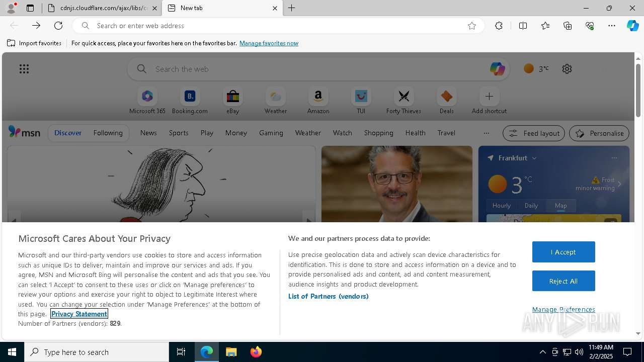Open Health category
Image resolution: width=644 pixels, height=362 pixels.
415,133
